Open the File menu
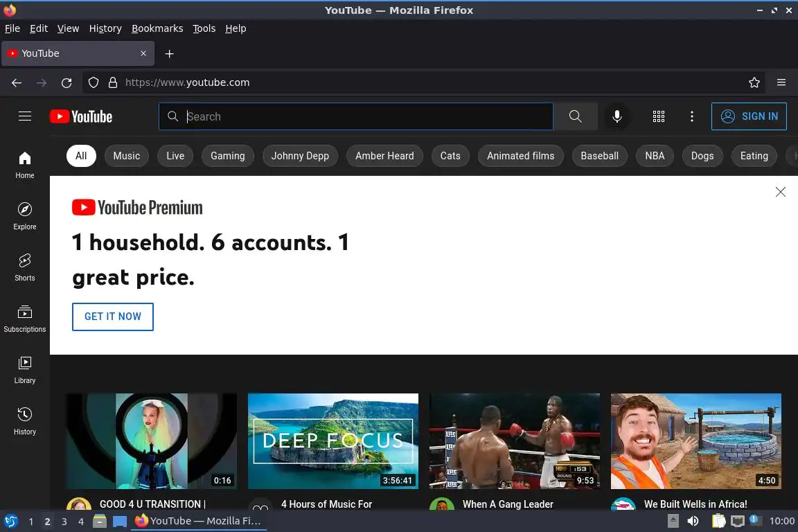The width and height of the screenshot is (798, 532). (x=12, y=28)
